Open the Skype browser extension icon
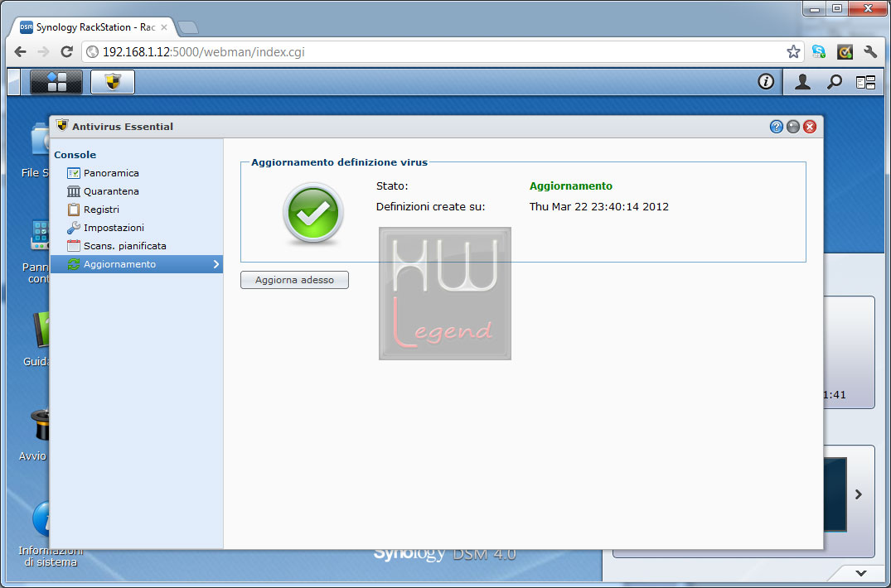891x588 pixels. point(819,51)
